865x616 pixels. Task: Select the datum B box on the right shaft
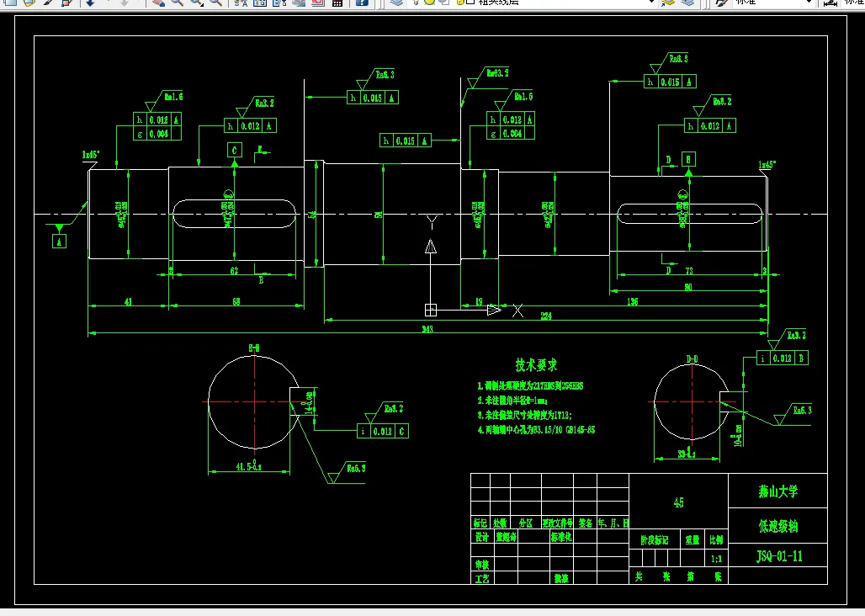click(x=688, y=159)
